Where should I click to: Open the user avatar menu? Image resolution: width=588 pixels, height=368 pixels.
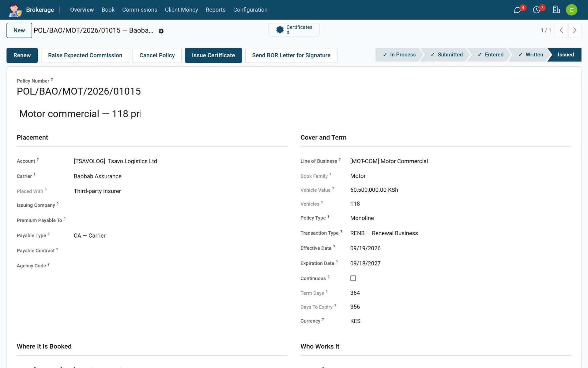571,10
